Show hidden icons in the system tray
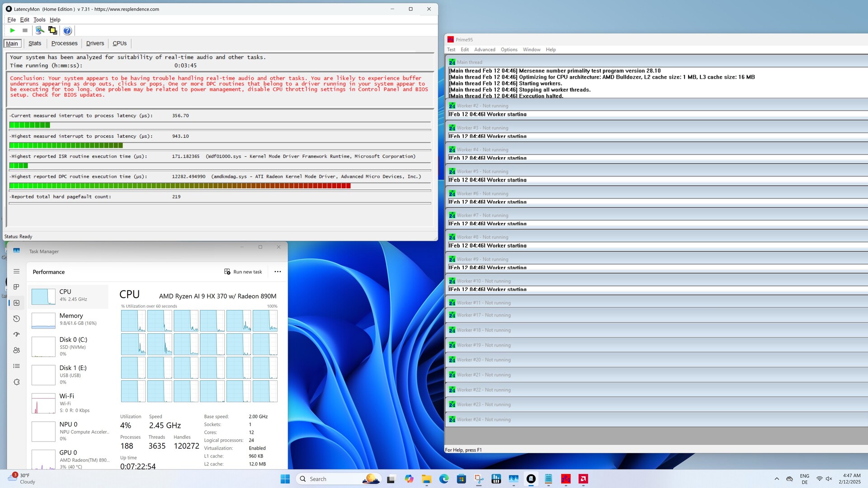 (777, 479)
